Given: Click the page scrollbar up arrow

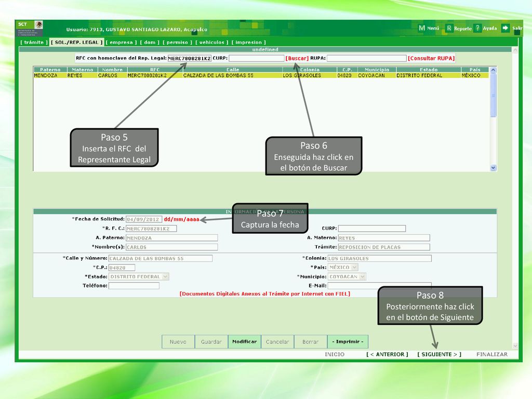Looking at the screenshot, I should click(515, 50).
